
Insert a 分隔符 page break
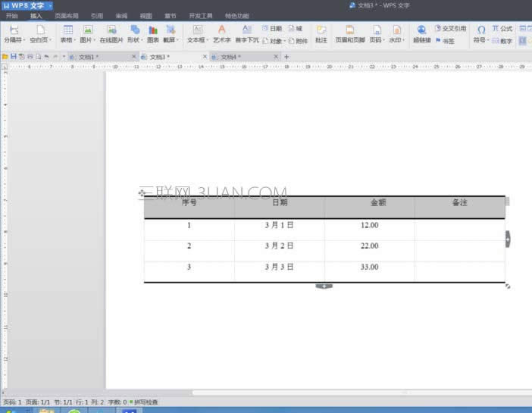coord(14,34)
